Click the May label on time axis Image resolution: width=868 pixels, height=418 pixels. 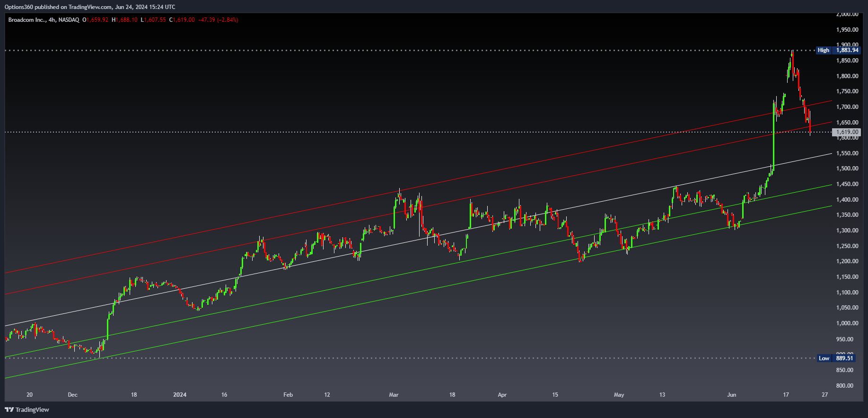coord(619,395)
